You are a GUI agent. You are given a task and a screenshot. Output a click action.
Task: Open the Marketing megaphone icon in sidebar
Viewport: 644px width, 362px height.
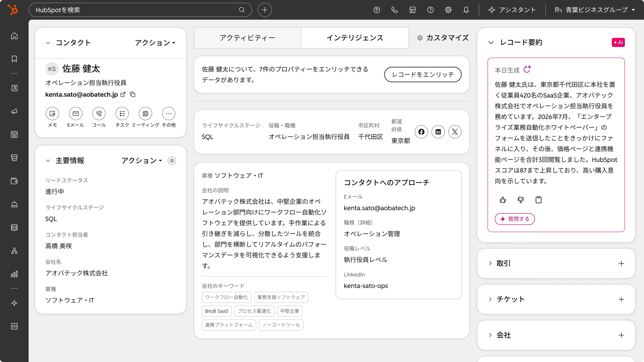[14, 111]
